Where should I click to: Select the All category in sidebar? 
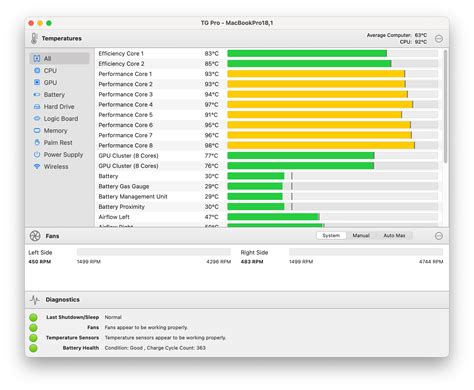60,59
